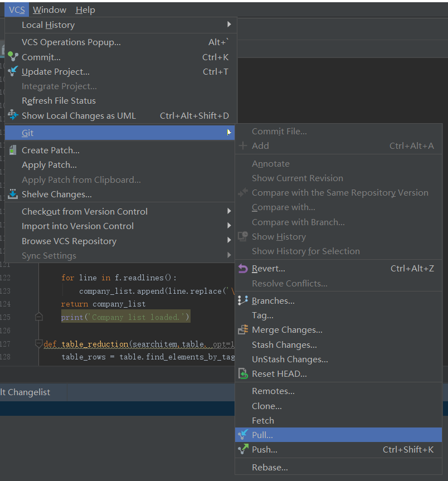
Task: Expand the Local History submenu arrow
Action: click(229, 24)
